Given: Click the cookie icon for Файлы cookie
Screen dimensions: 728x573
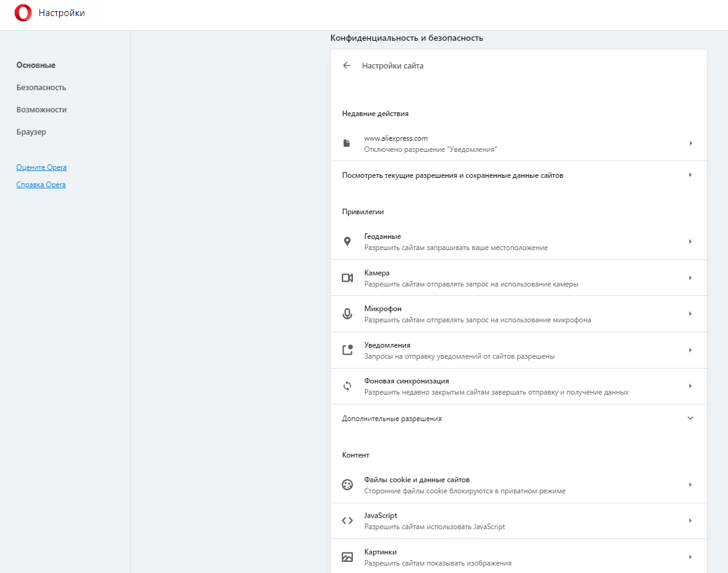Looking at the screenshot, I should 347,485.
